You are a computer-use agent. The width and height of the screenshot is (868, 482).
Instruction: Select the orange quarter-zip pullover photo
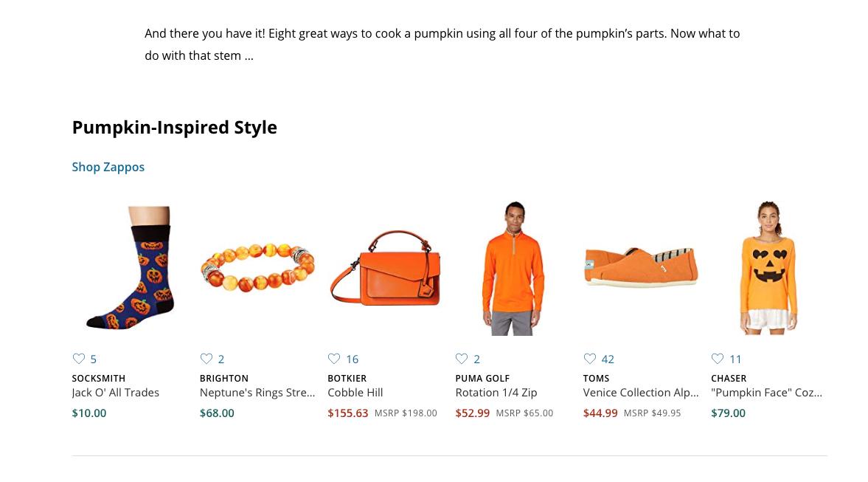tap(513, 268)
